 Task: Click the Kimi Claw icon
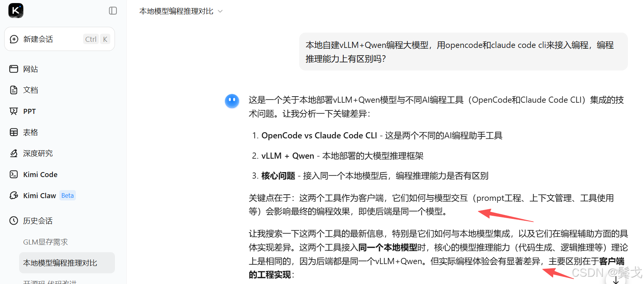coord(14,195)
